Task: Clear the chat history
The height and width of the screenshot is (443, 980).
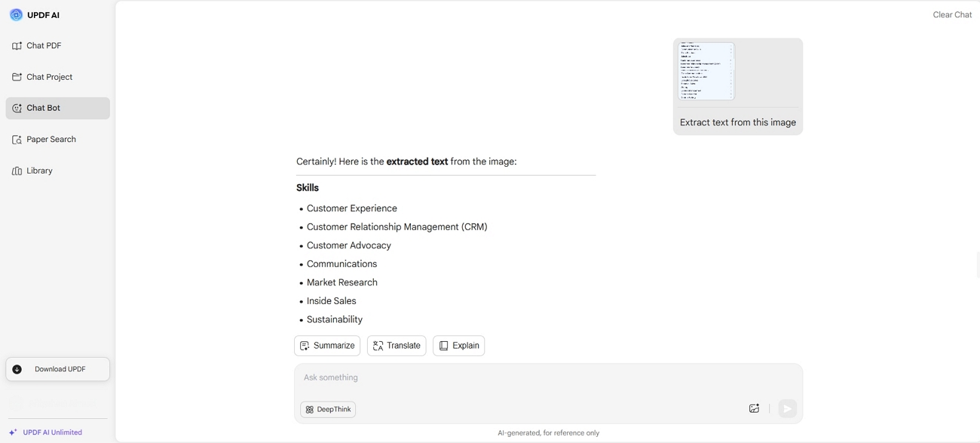Action: [x=952, y=14]
